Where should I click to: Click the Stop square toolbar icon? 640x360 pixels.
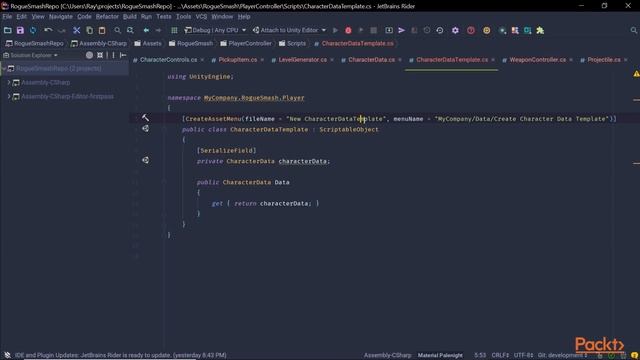click(373, 30)
